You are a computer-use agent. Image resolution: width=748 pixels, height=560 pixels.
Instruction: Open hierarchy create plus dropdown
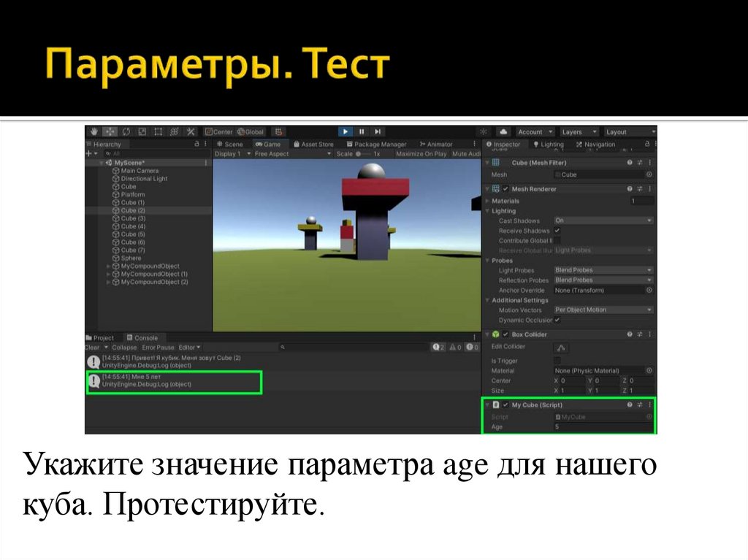pyautogui.click(x=91, y=153)
